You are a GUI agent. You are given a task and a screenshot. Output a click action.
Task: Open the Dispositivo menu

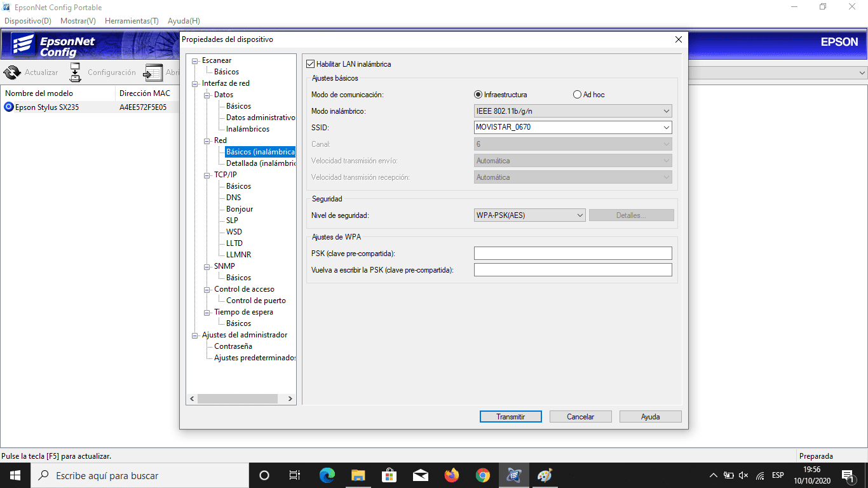[27, 20]
